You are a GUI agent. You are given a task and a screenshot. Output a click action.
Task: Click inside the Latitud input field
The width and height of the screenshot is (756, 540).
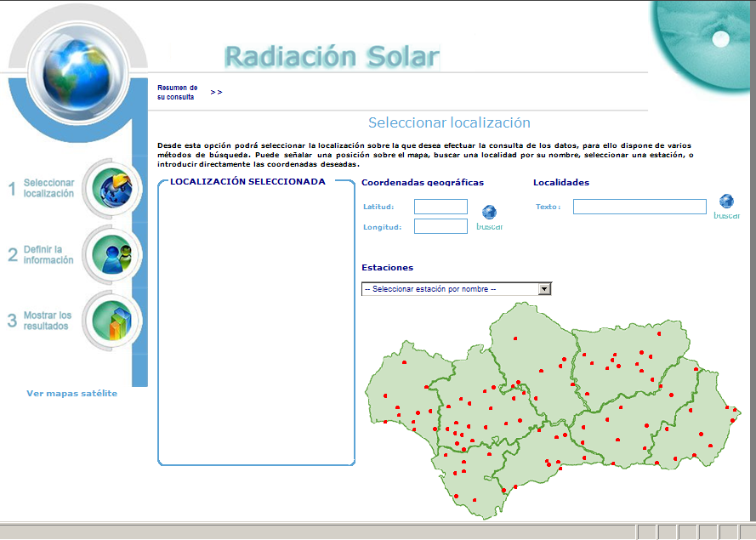tap(440, 206)
